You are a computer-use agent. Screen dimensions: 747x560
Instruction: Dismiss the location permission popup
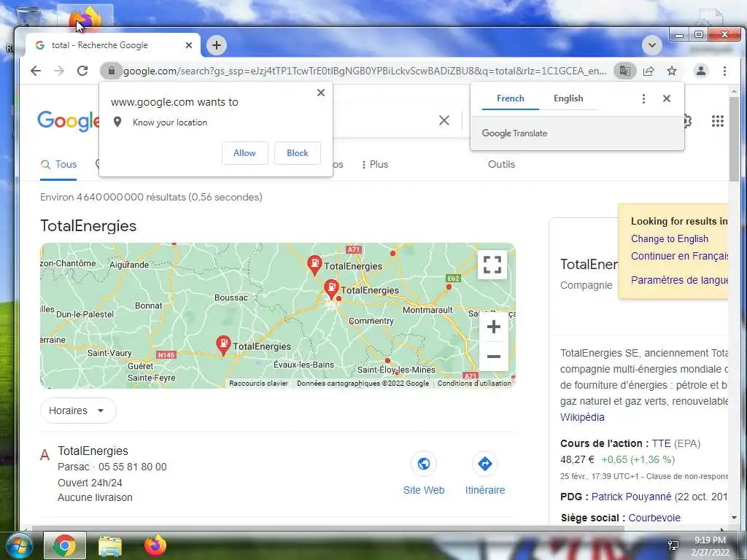[x=321, y=93]
